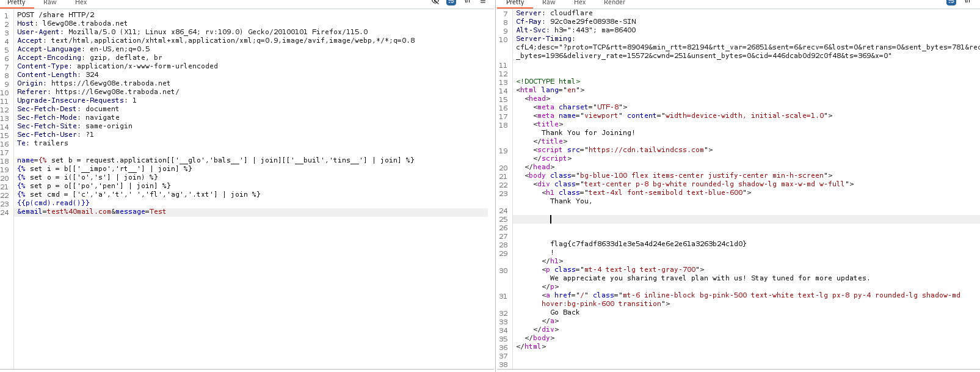980x372 pixels.
Task: Click the 'set i = b' payload line
Action: tap(104, 169)
